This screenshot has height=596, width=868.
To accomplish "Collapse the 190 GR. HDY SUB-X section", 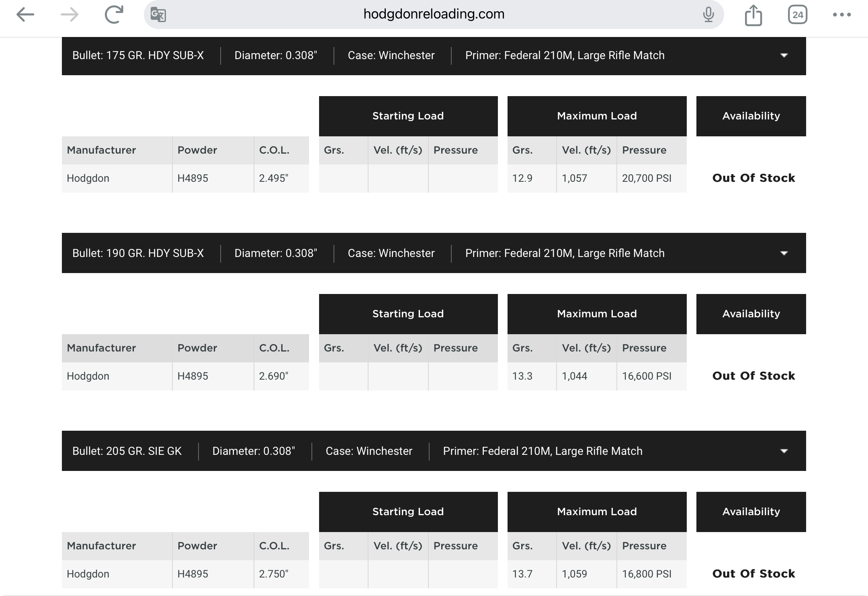I will click(784, 253).
